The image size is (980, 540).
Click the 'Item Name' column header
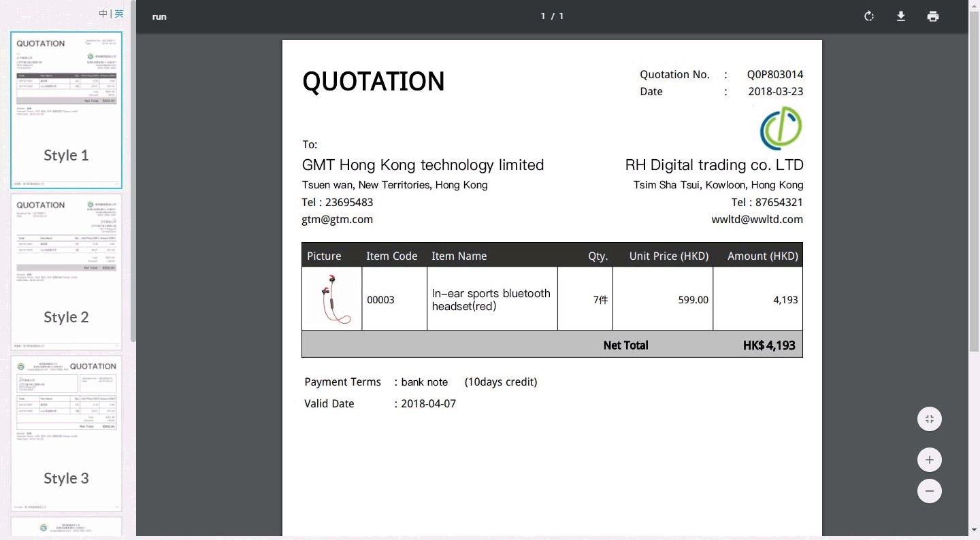coord(459,256)
